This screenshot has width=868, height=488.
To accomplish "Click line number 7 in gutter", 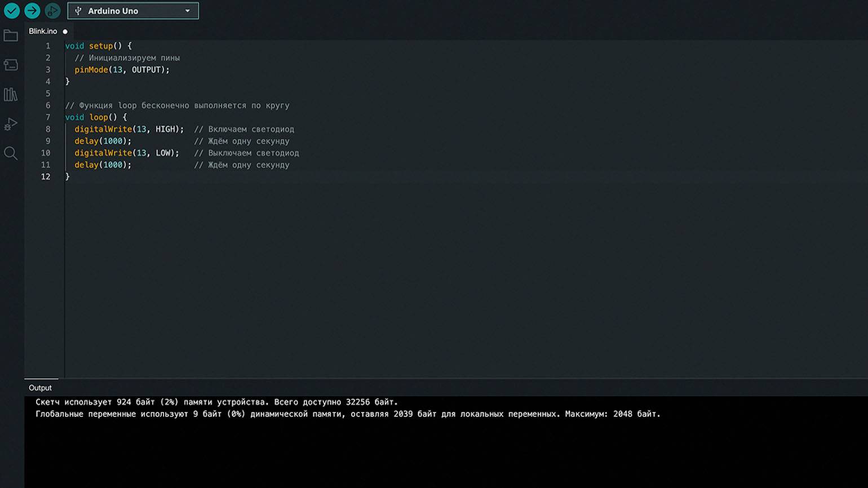I will (48, 117).
